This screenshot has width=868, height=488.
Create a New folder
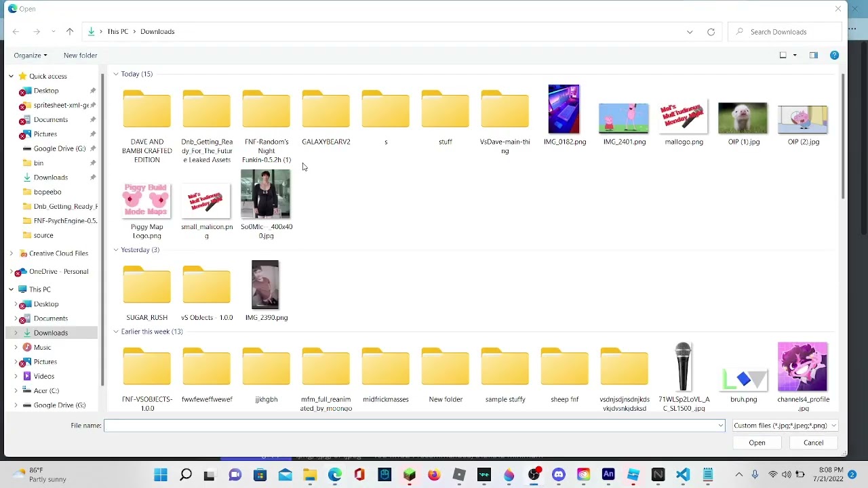(80, 55)
